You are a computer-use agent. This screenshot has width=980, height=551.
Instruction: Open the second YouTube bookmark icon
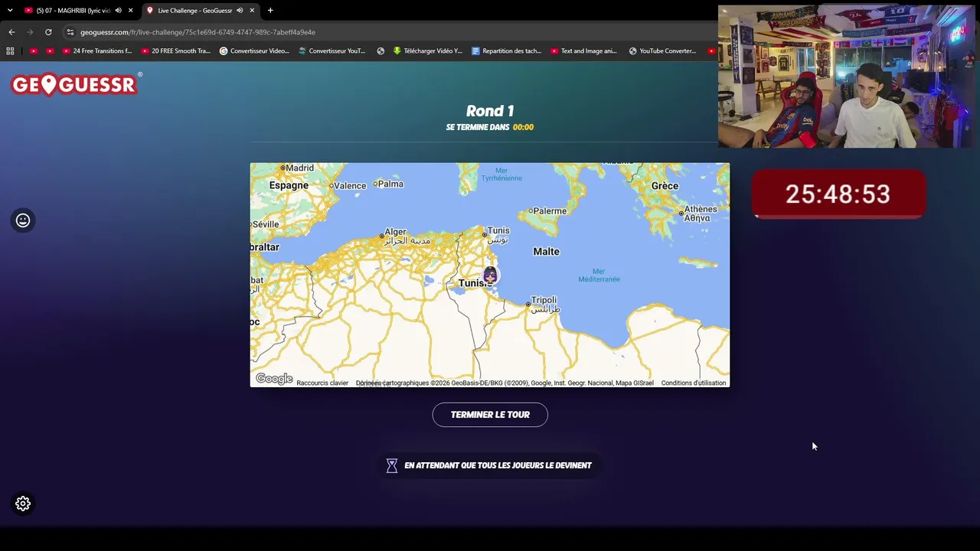coord(51,51)
